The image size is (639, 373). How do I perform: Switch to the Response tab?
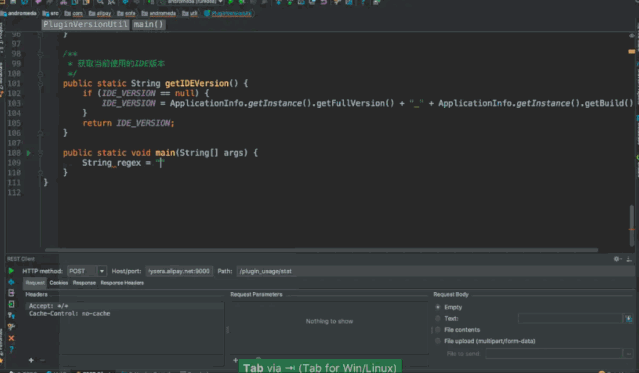(x=84, y=283)
